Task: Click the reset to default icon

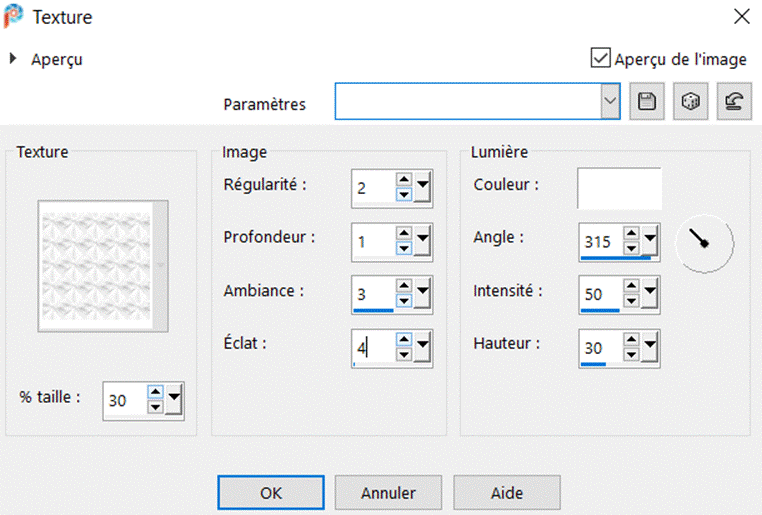Action: (x=733, y=103)
